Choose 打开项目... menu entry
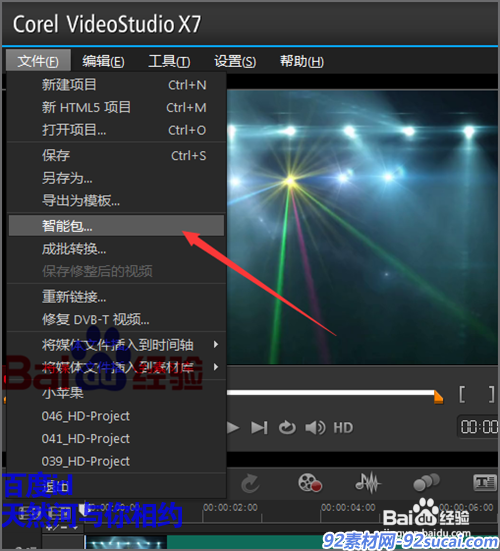500x551 pixels. click(x=116, y=130)
